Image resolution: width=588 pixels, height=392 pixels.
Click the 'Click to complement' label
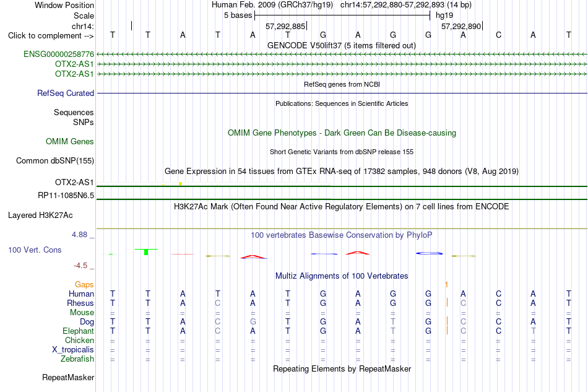[51, 36]
